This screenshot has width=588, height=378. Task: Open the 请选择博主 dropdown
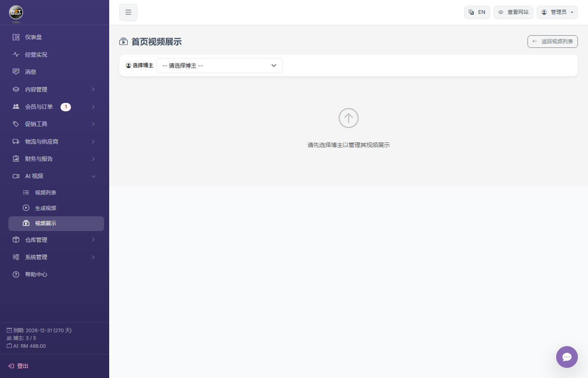click(220, 66)
